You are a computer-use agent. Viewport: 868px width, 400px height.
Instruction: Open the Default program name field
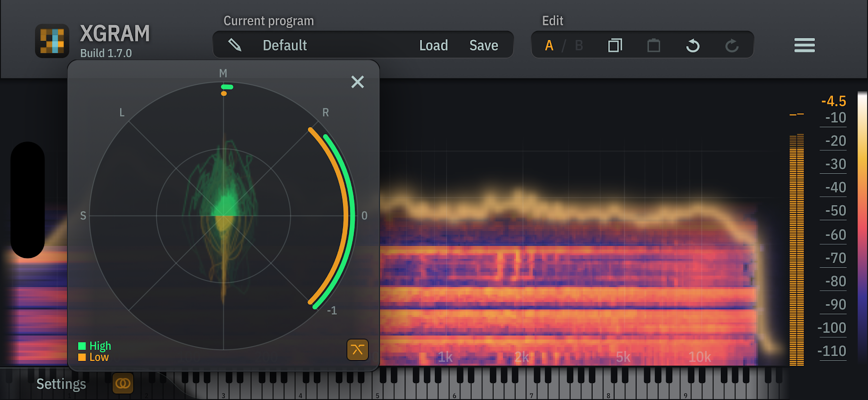click(285, 45)
